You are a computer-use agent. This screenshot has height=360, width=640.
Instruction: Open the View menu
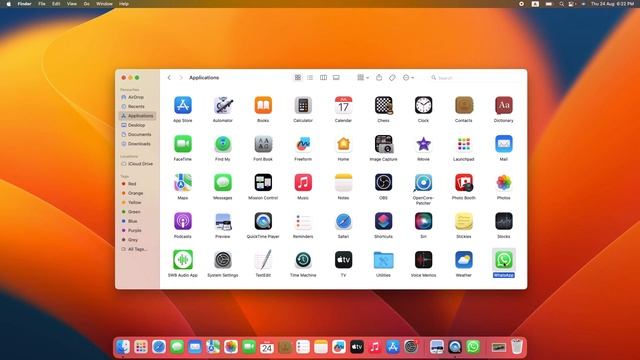(71, 4)
